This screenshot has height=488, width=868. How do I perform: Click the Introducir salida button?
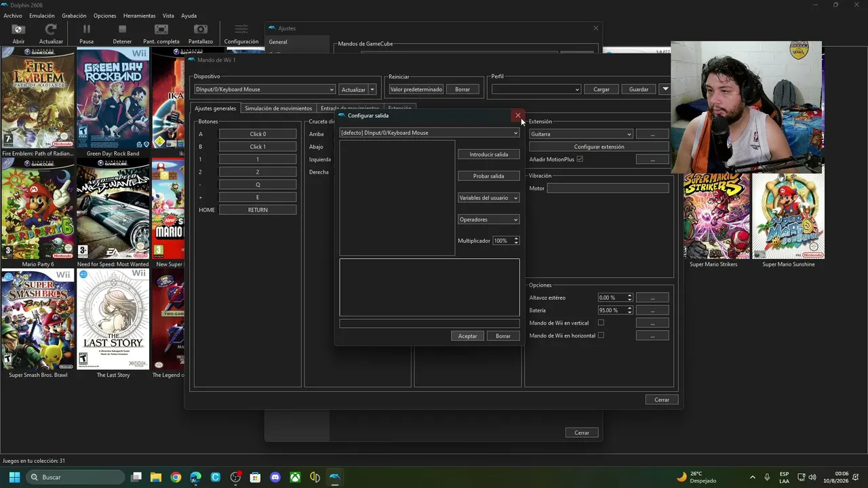(x=488, y=155)
